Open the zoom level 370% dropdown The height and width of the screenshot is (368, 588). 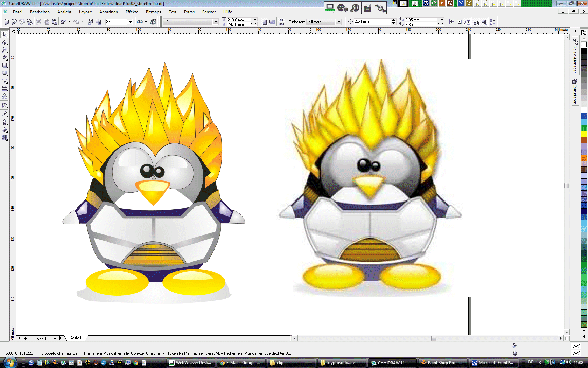(x=130, y=22)
